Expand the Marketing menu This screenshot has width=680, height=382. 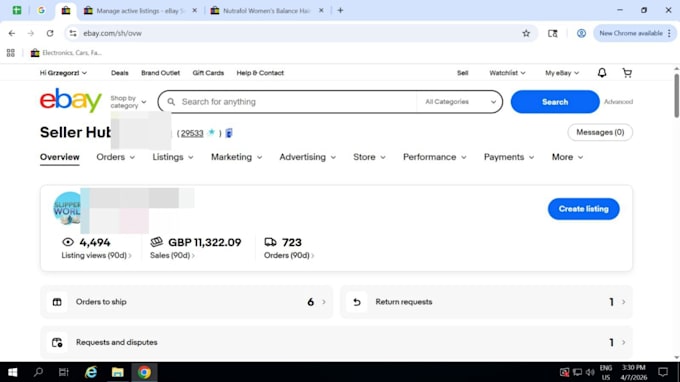tap(236, 157)
